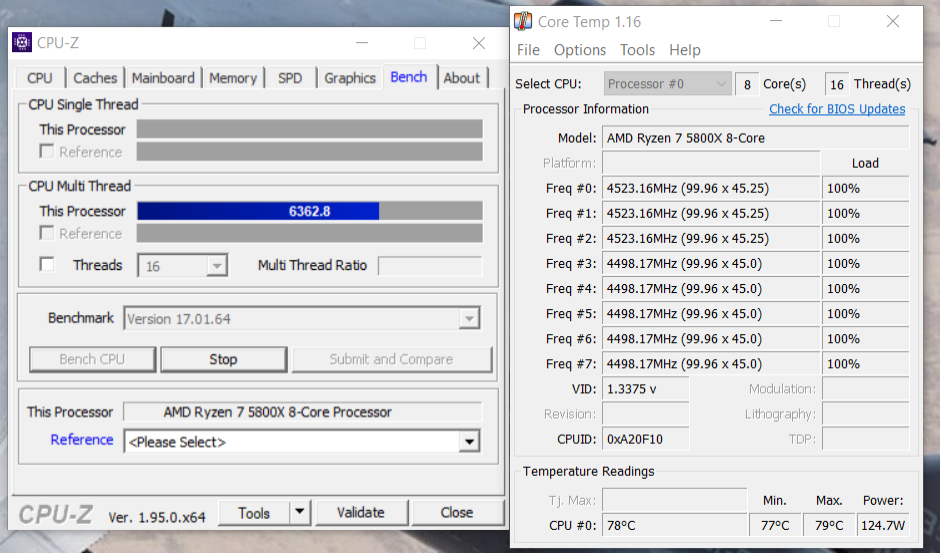Click the Freq #1 frequency value

711,214
